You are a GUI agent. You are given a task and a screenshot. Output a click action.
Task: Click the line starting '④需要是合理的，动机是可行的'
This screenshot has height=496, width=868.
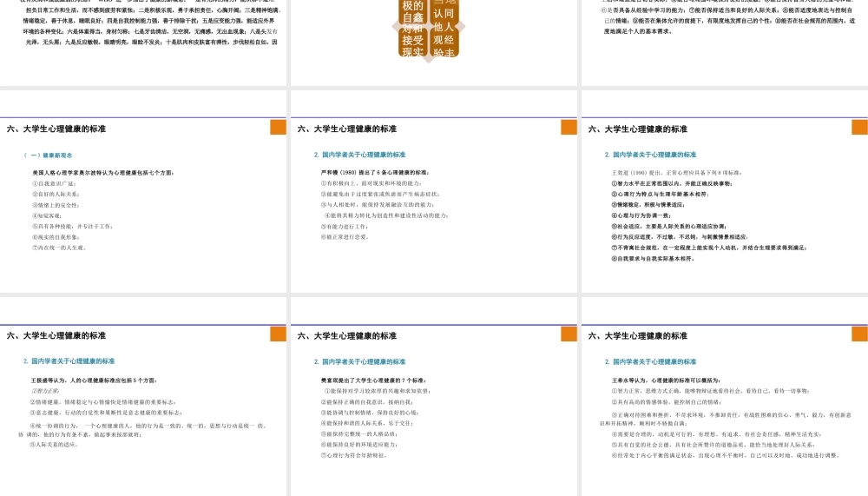(717, 434)
